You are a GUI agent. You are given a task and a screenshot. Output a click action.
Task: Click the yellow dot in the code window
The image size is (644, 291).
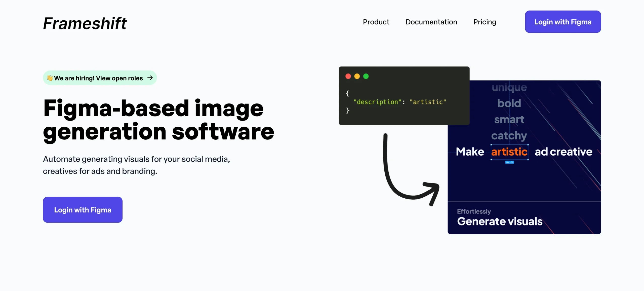point(357,76)
